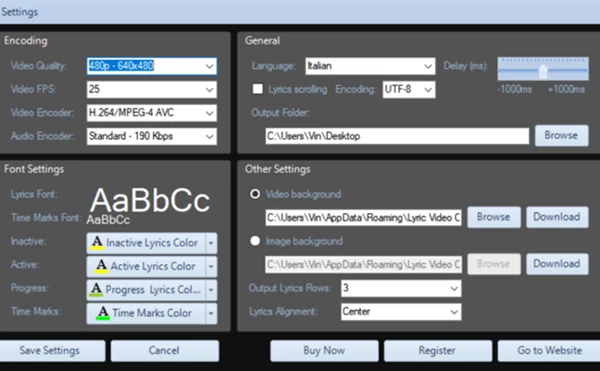Viewport: 600px width, 371px height.
Task: Open Go to Website
Action: click(x=549, y=351)
